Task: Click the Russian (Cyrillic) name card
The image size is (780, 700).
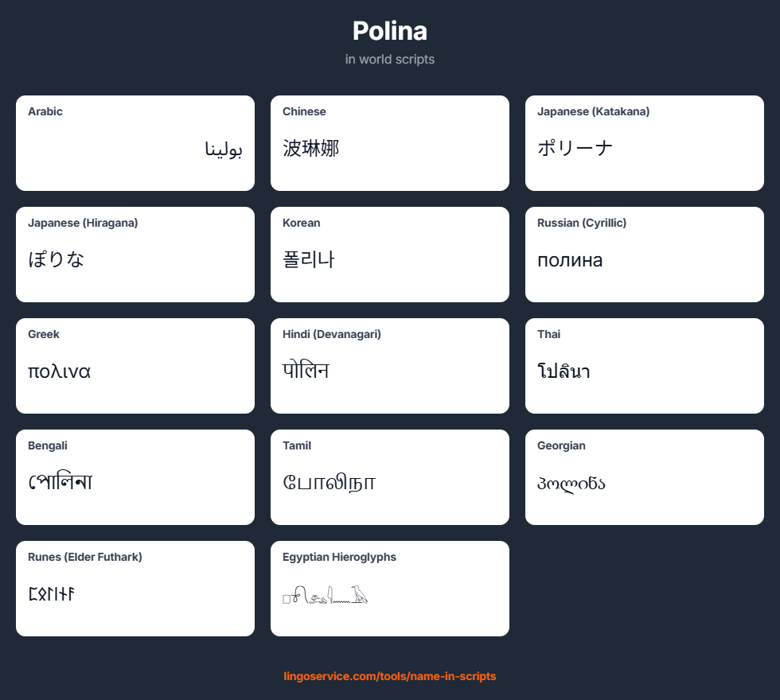Action: tap(645, 255)
